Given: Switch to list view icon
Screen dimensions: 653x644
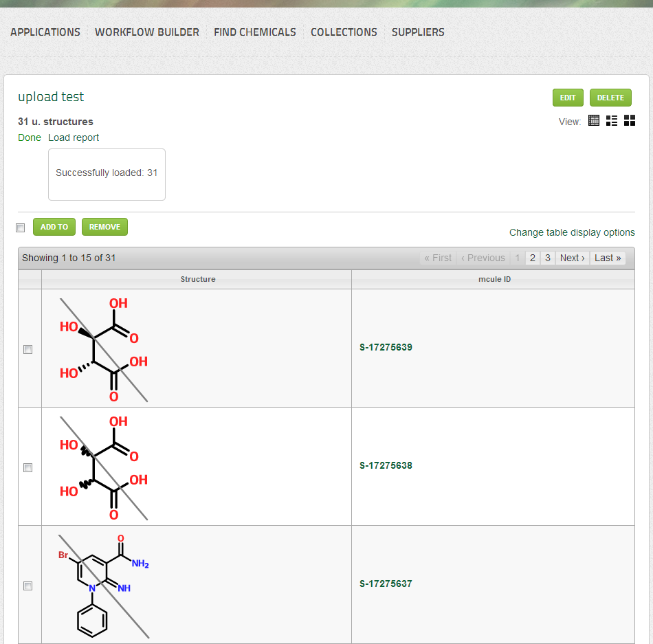Looking at the screenshot, I should pos(612,121).
